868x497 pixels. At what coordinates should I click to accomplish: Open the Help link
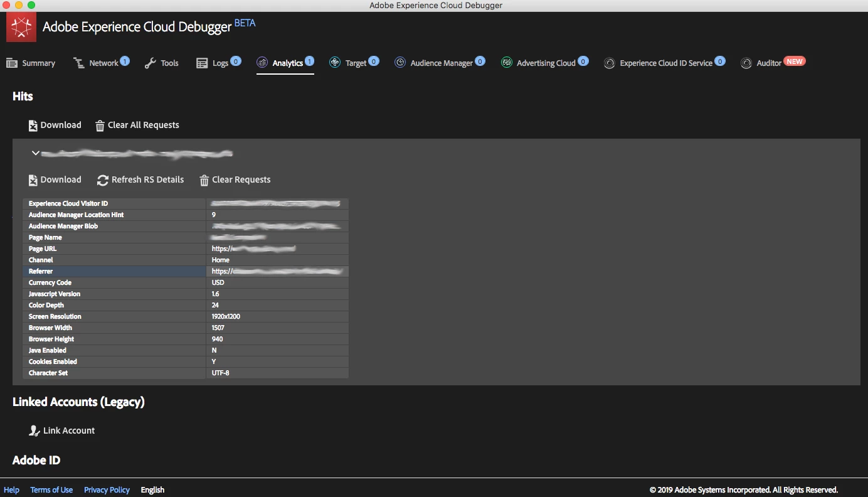tap(11, 490)
